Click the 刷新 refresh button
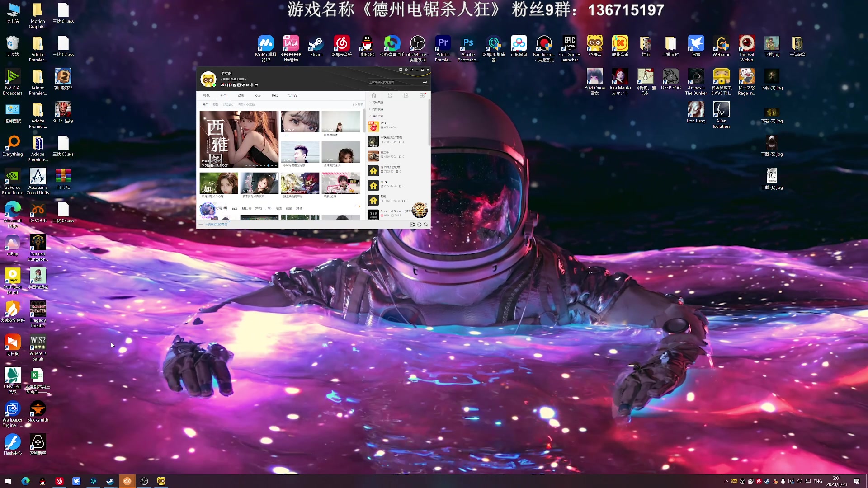The image size is (868, 488). (358, 104)
